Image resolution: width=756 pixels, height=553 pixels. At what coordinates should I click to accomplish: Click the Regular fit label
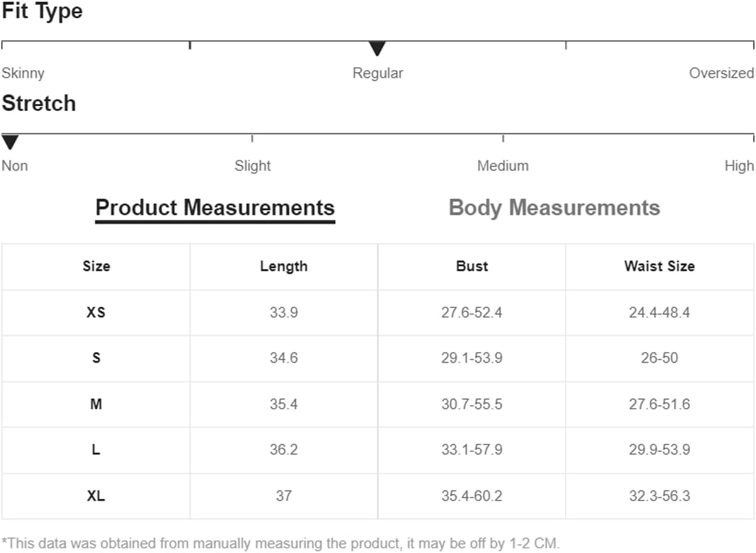[x=378, y=73]
